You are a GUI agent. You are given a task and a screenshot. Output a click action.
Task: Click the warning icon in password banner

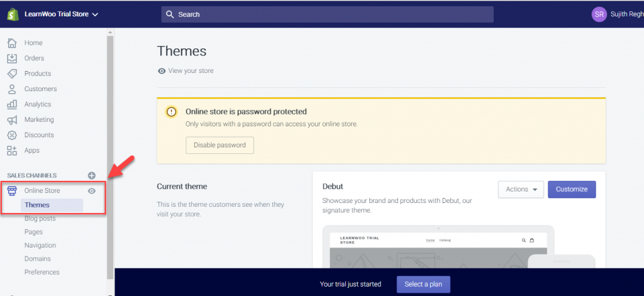point(171,112)
